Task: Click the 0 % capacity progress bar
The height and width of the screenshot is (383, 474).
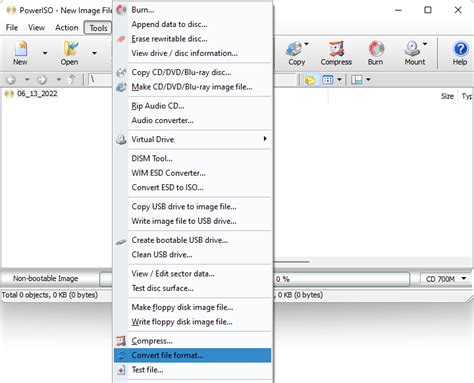Action: pos(341,279)
